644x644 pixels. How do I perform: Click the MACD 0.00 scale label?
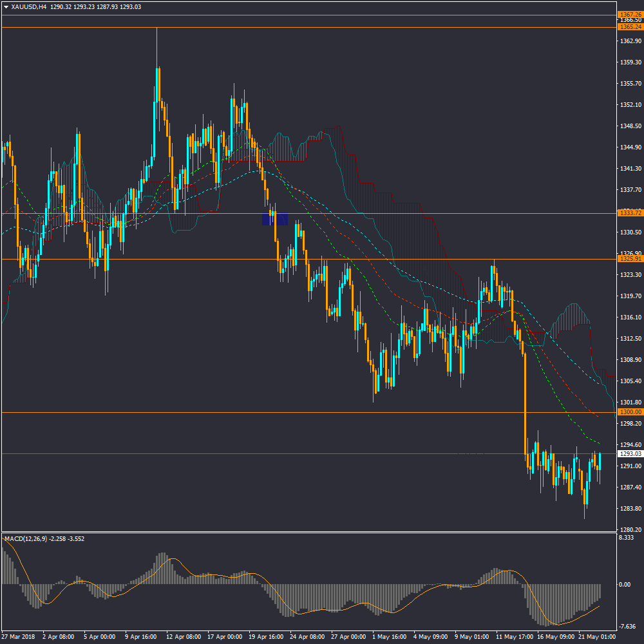625,585
